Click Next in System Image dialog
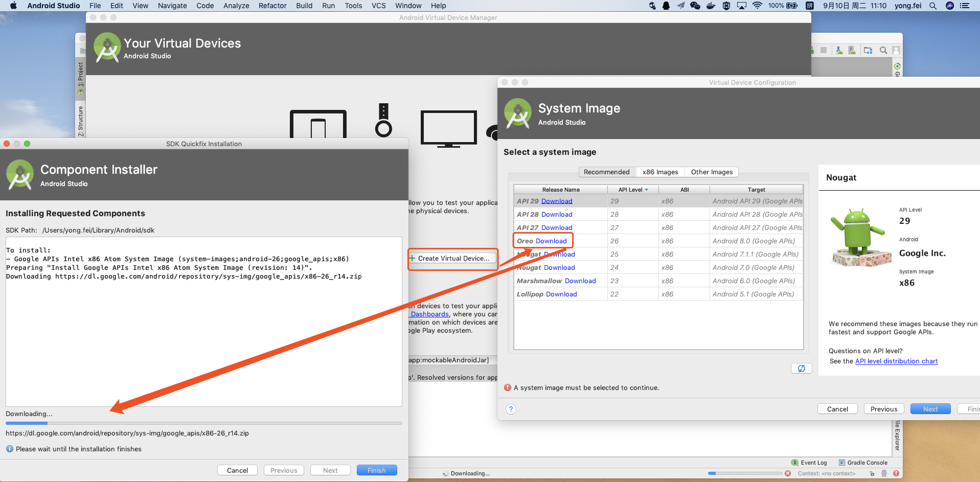The height and width of the screenshot is (482, 980). pos(930,409)
